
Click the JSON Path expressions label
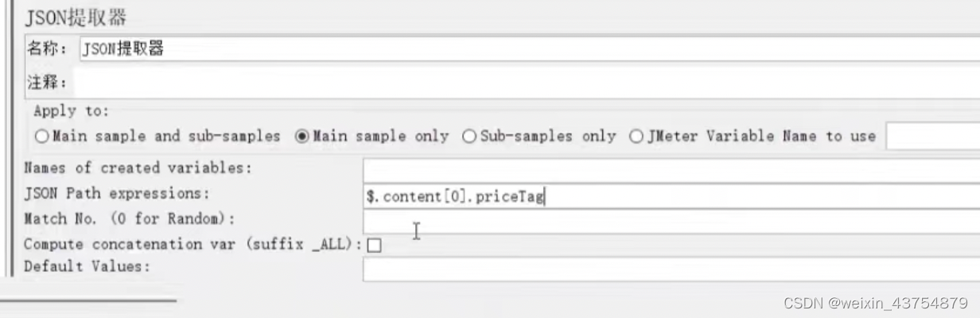coord(117,193)
